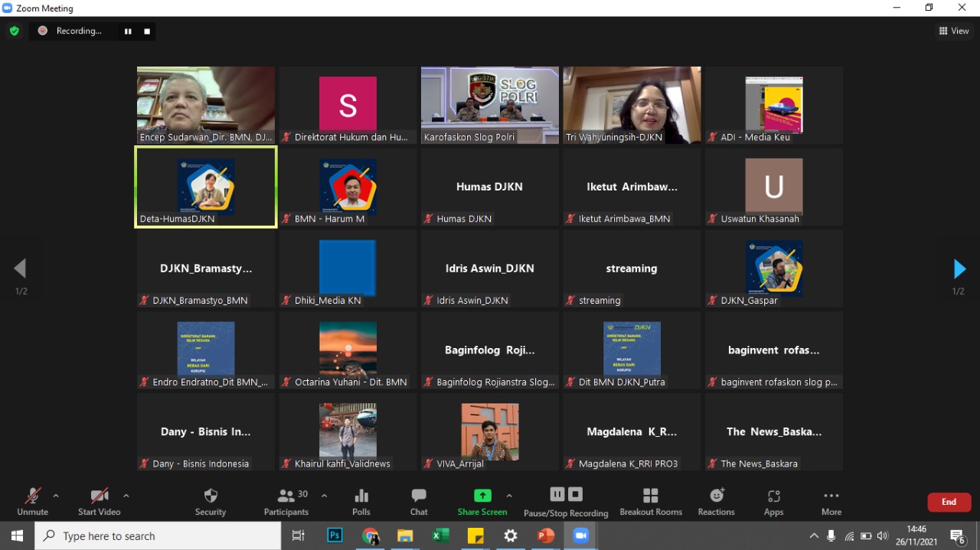Screen dimensions: 980x550
Task: Click the red End meeting button
Action: [949, 502]
